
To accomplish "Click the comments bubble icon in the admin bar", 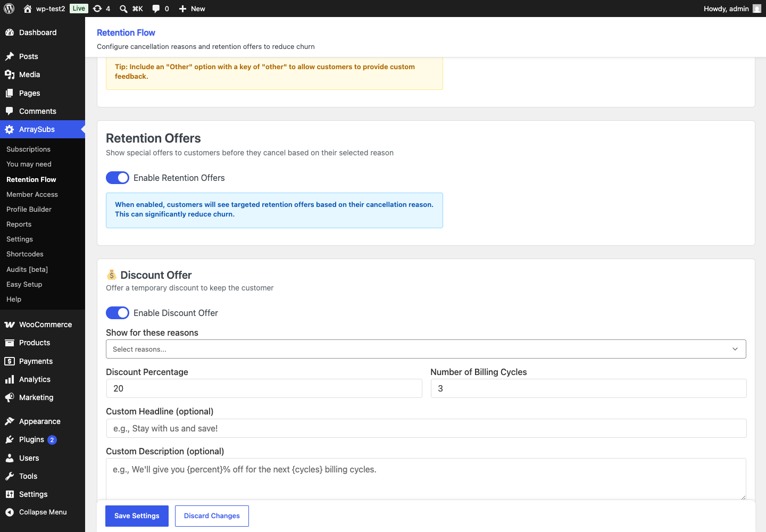I will pyautogui.click(x=156, y=9).
